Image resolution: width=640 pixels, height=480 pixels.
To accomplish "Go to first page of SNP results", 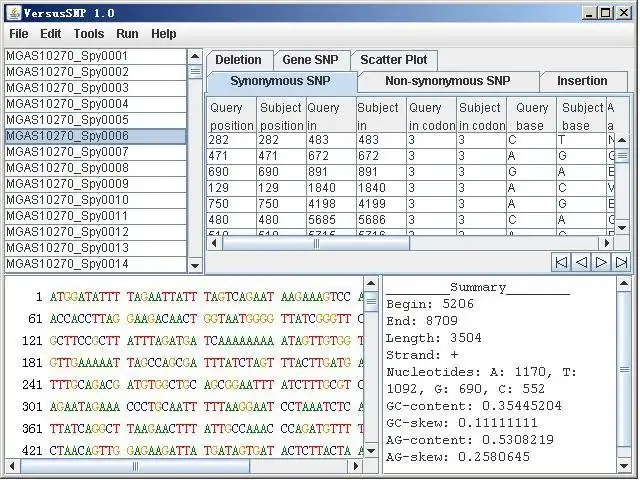I will click(x=561, y=262).
